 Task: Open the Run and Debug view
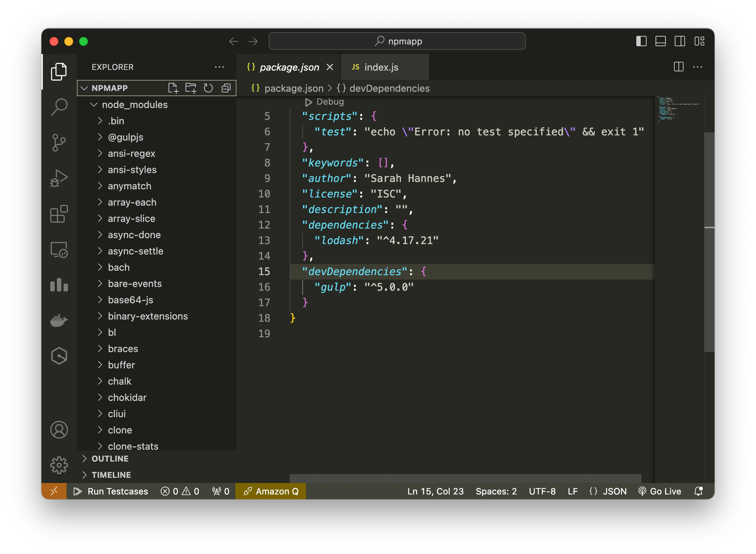(x=59, y=178)
